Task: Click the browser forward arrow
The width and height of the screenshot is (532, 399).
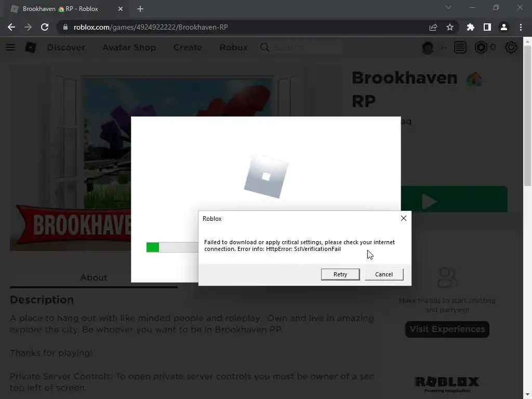Action: coord(28,27)
